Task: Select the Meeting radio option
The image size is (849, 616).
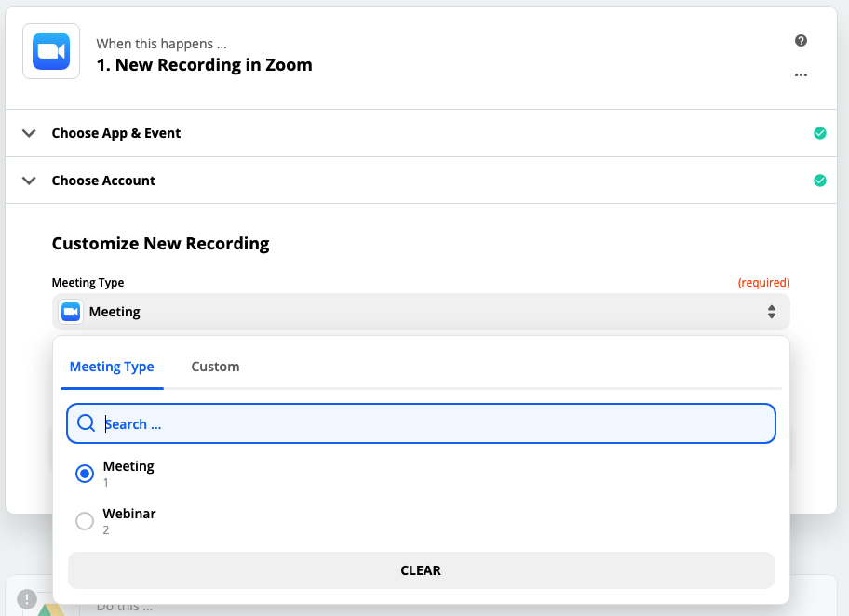Action: pyautogui.click(x=85, y=474)
